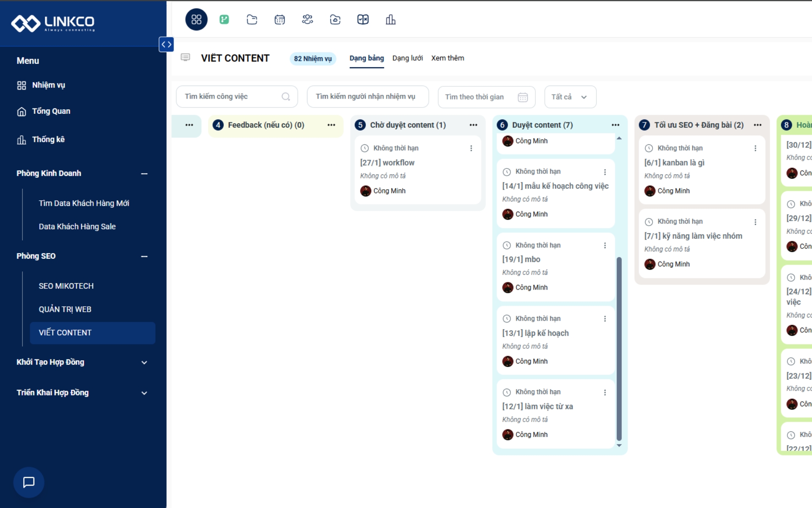Switch to the Dạng lưới view tab
This screenshot has height=508, width=812.
click(x=407, y=58)
